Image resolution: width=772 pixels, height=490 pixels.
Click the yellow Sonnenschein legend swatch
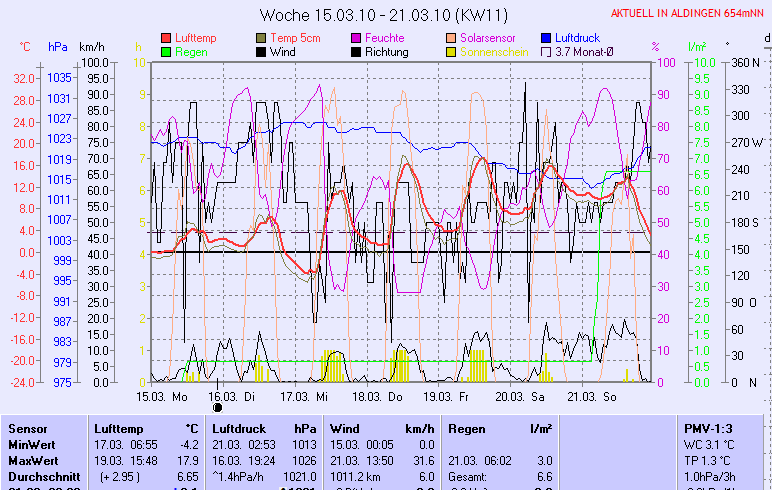452,52
